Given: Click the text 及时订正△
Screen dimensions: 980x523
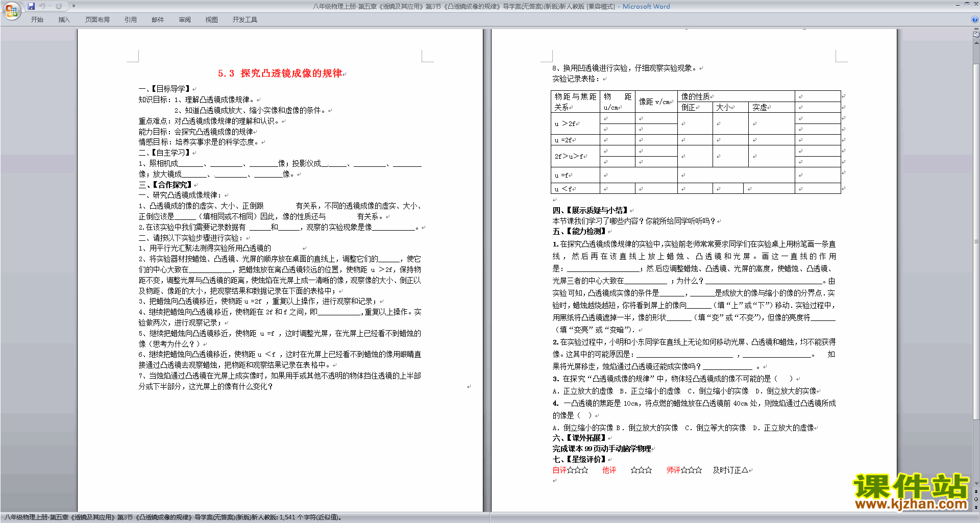Looking at the screenshot, I should 730,470.
